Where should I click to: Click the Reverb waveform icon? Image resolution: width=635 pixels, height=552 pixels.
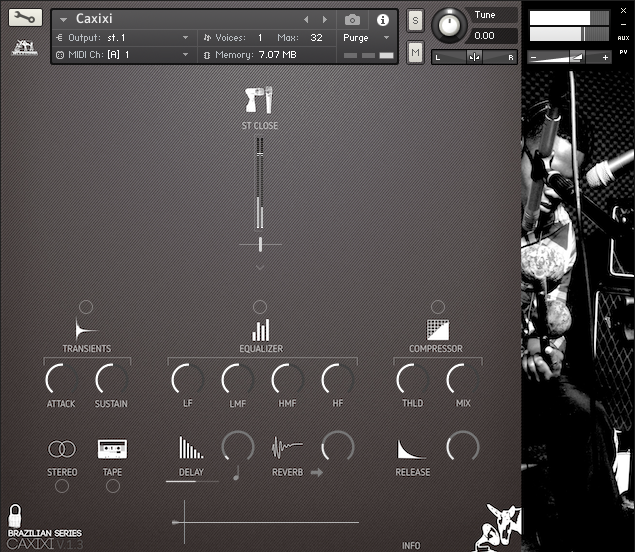point(287,447)
